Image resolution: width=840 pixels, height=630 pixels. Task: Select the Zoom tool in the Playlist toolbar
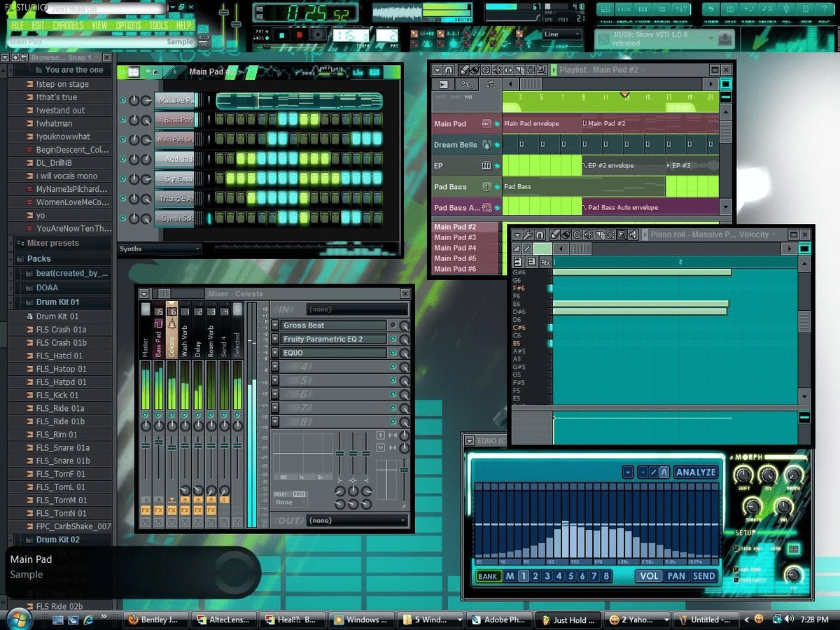click(540, 70)
